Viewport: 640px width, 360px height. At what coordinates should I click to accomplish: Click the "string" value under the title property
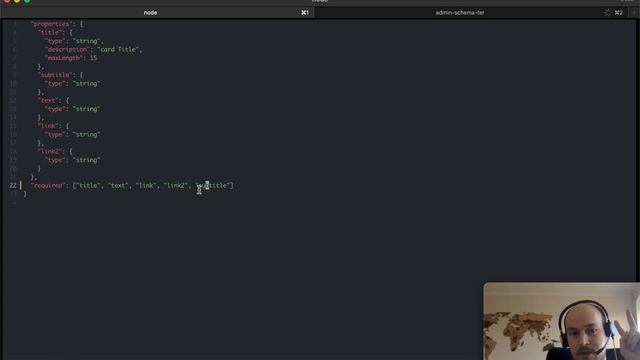coord(87,41)
